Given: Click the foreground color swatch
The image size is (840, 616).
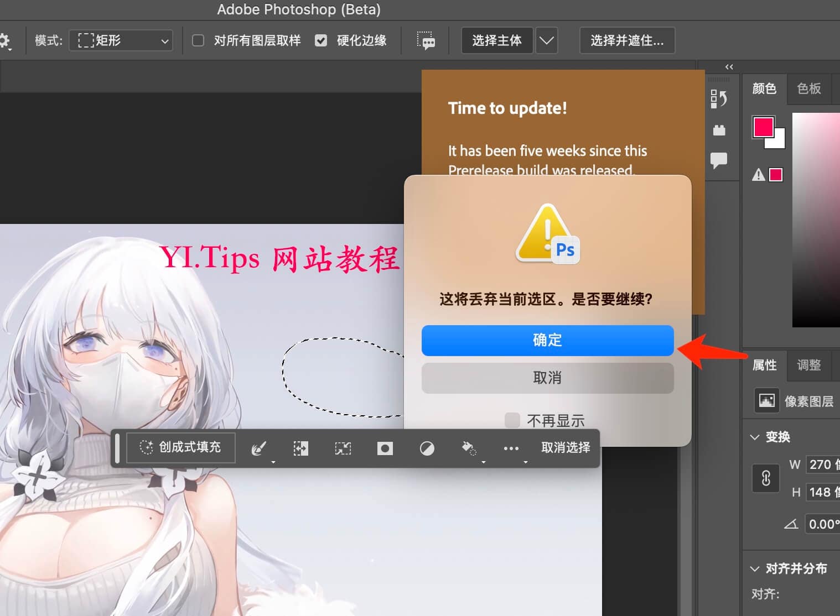Looking at the screenshot, I should pyautogui.click(x=763, y=128).
